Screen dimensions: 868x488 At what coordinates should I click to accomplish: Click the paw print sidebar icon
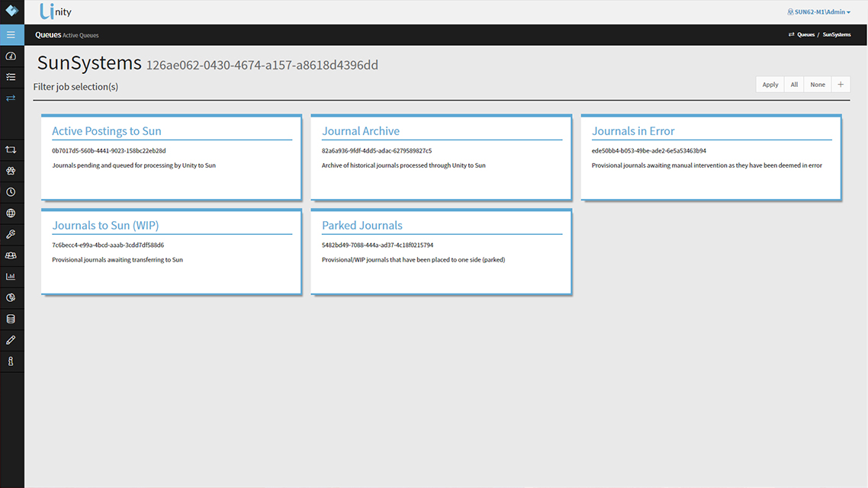tap(11, 171)
